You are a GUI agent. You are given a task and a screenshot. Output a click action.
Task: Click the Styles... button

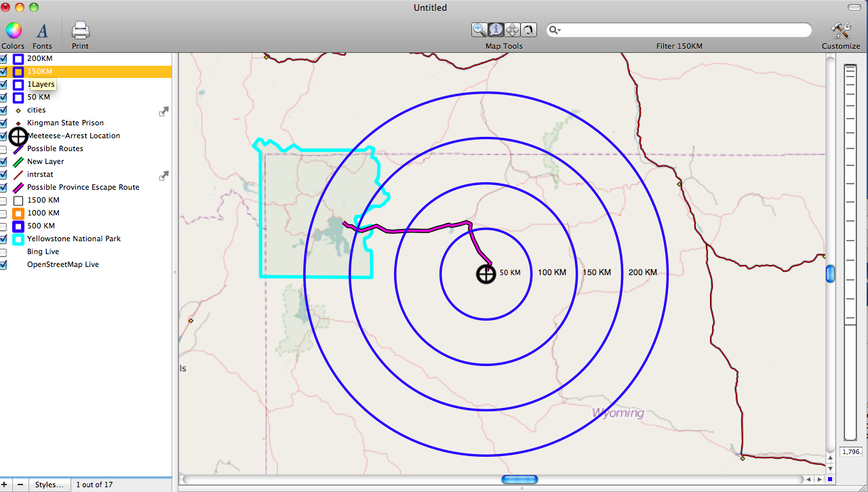tap(50, 485)
